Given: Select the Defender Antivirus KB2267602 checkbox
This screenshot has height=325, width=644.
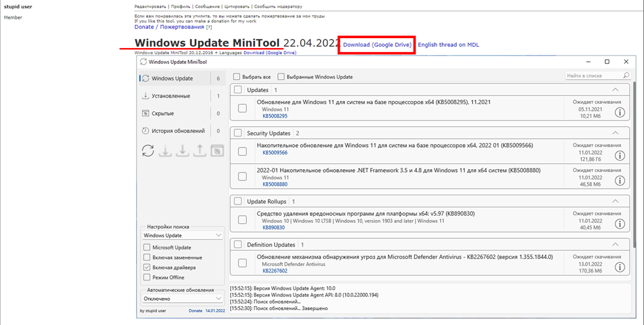Looking at the screenshot, I should pyautogui.click(x=242, y=263).
